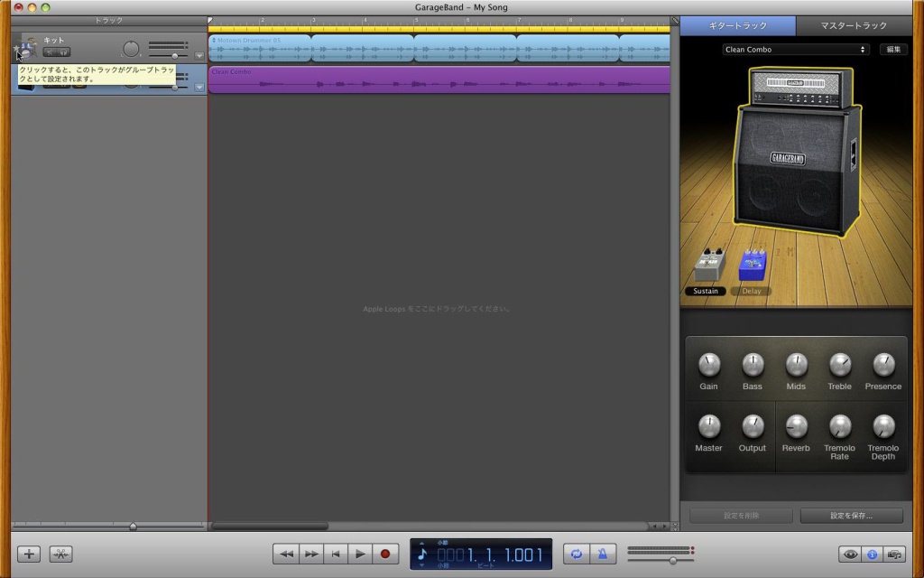Select the blue Delay stompbox pedal

click(753, 265)
